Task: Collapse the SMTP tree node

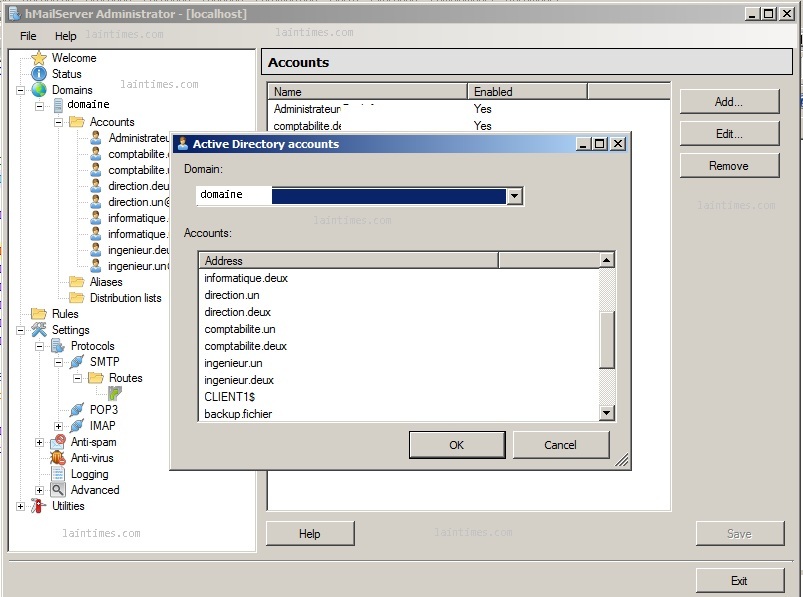Action: [58, 363]
